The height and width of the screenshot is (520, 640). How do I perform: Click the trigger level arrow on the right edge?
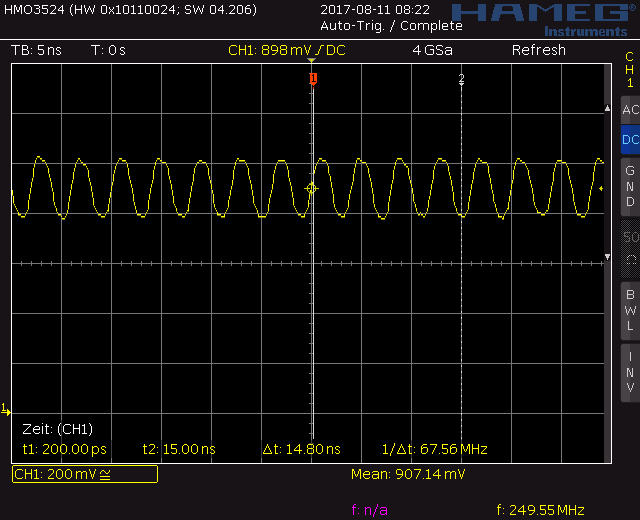(601, 189)
